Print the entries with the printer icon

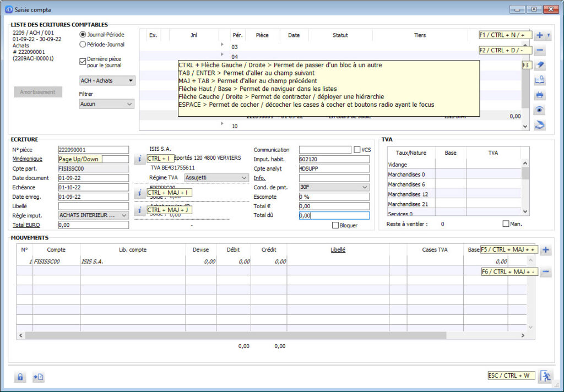540,94
